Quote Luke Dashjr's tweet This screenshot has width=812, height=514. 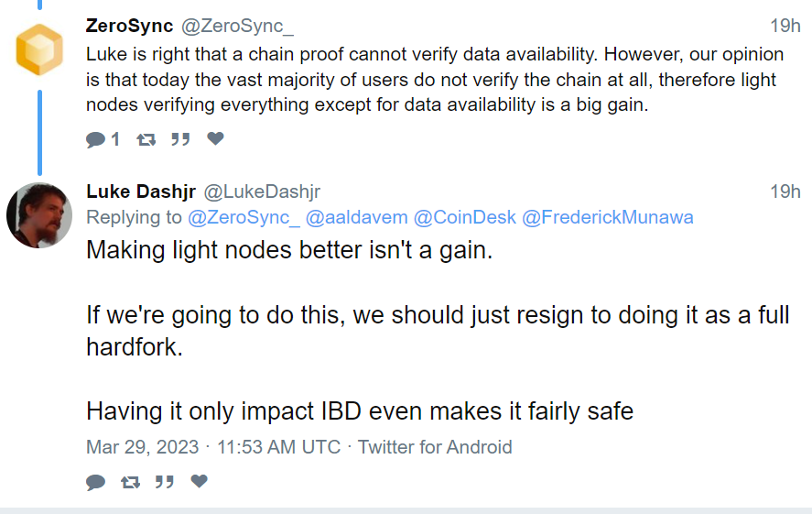(165, 482)
